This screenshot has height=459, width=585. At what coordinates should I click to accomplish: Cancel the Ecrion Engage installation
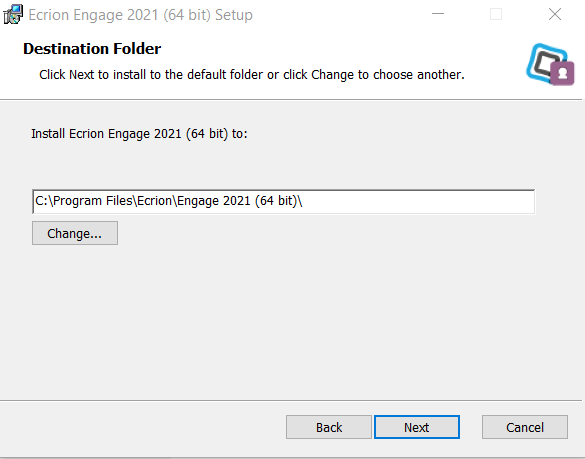[525, 427]
